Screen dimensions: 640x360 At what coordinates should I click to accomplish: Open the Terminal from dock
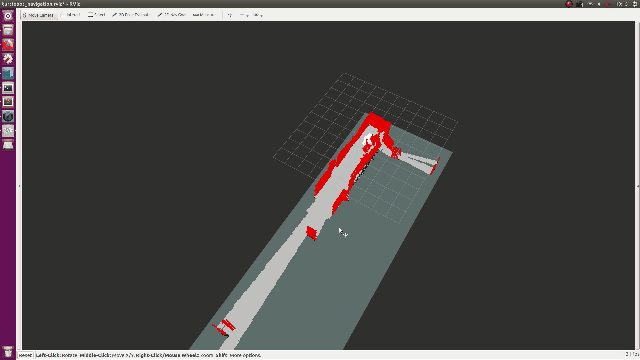tap(8, 88)
